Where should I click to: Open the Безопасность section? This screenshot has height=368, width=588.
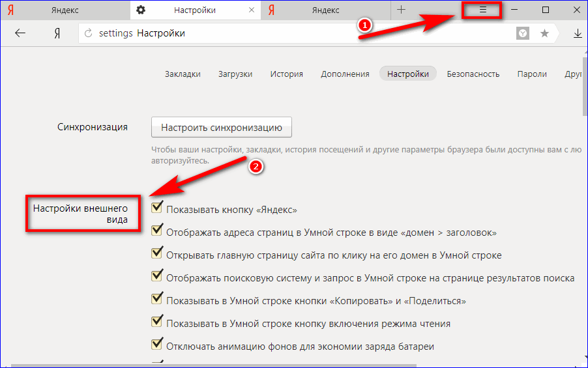473,74
